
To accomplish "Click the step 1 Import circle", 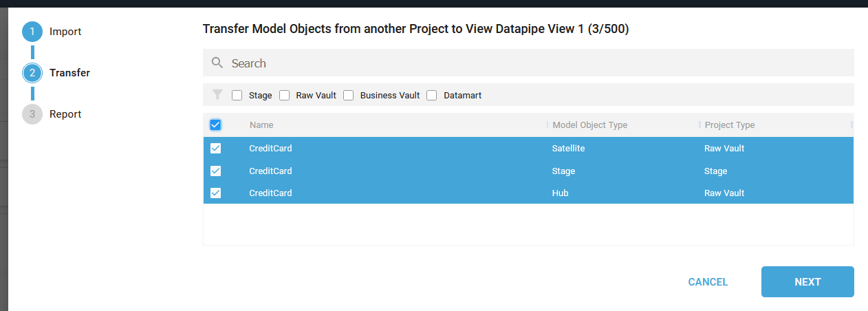I will point(32,32).
